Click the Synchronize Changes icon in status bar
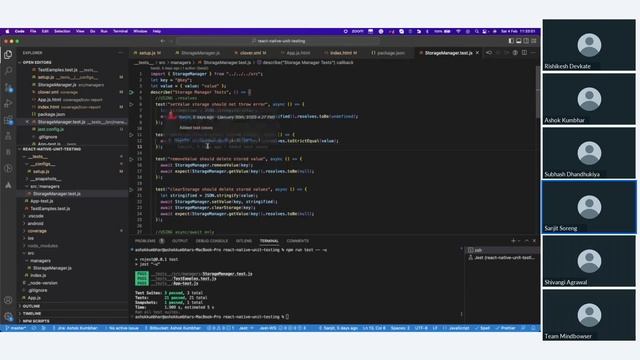 (33, 328)
